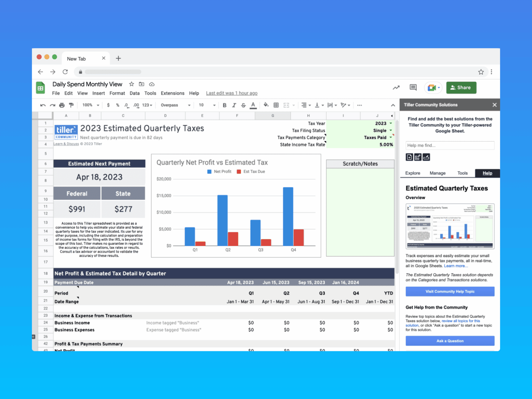Image resolution: width=532 pixels, height=399 pixels.
Task: Open the print icon in the toolbar
Action: pyautogui.click(x=62, y=105)
